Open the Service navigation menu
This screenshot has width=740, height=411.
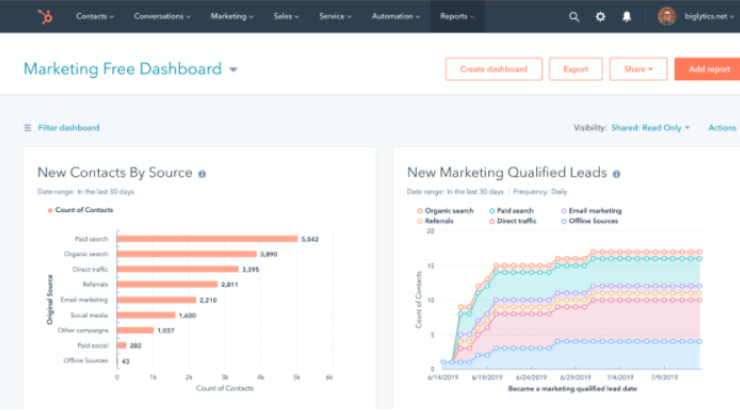pos(336,17)
